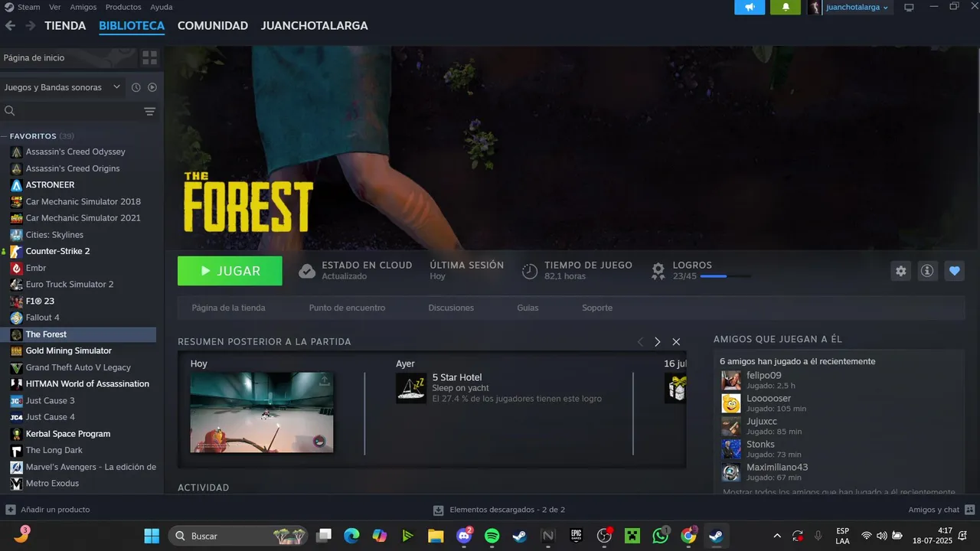Open Microsoft Edge from taskbar
The width and height of the screenshot is (980, 551).
[x=351, y=536]
